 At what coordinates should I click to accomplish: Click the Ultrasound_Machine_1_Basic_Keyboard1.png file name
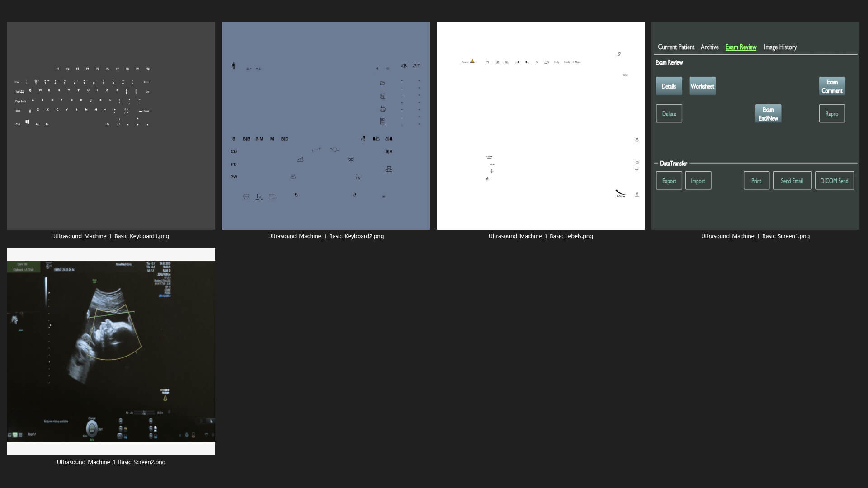(x=111, y=236)
